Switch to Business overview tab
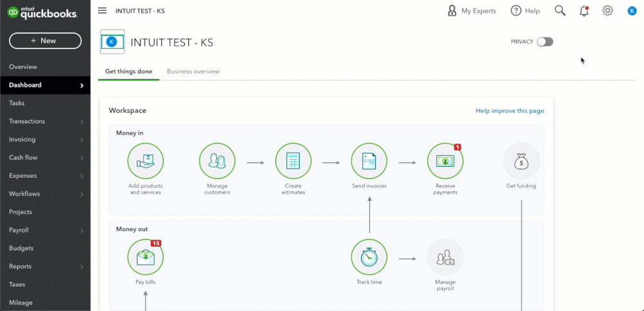Viewport: 644px width, 311px height. click(193, 71)
